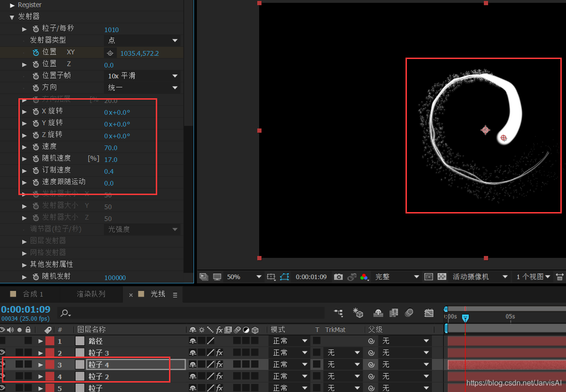Click the fx switch on 粒子 3
This screenshot has height=392, width=566.
[x=220, y=353]
